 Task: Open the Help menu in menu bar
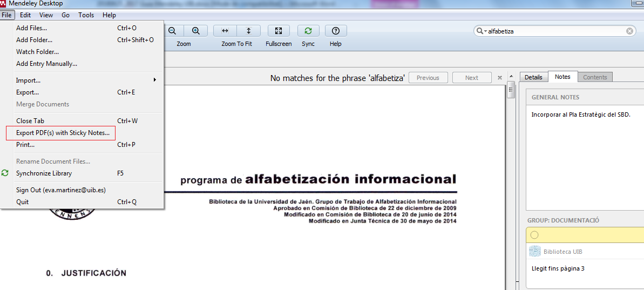[x=109, y=15]
